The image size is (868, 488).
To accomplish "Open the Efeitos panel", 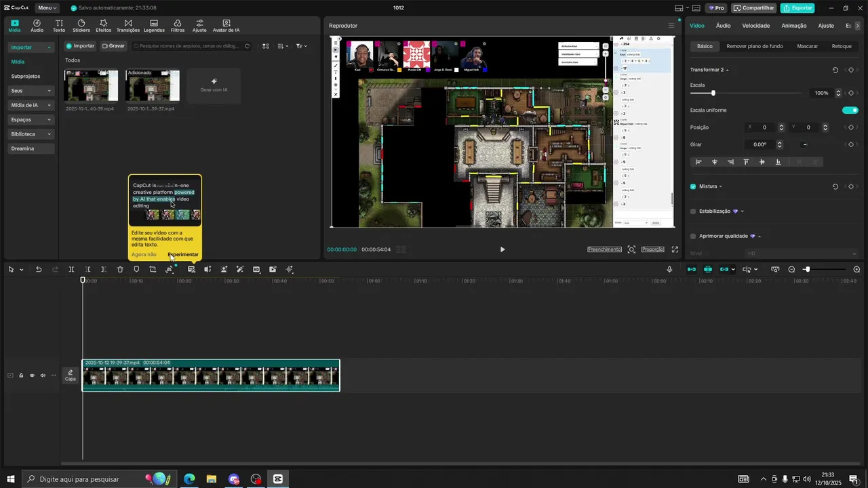I will (x=104, y=26).
